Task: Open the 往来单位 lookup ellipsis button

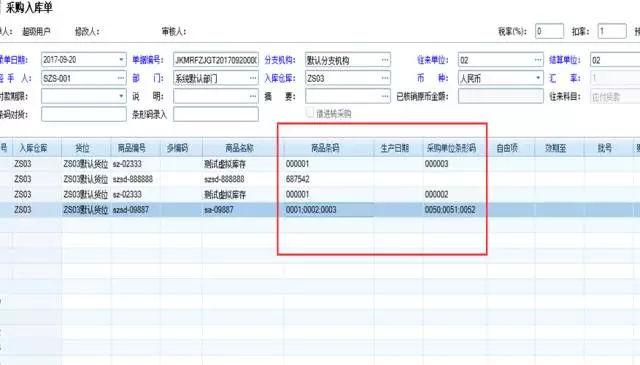Action: [538, 60]
